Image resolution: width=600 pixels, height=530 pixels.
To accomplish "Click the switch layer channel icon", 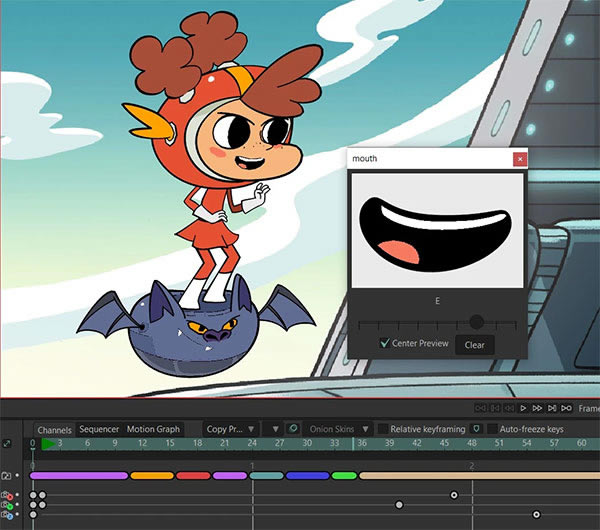I will point(7,476).
